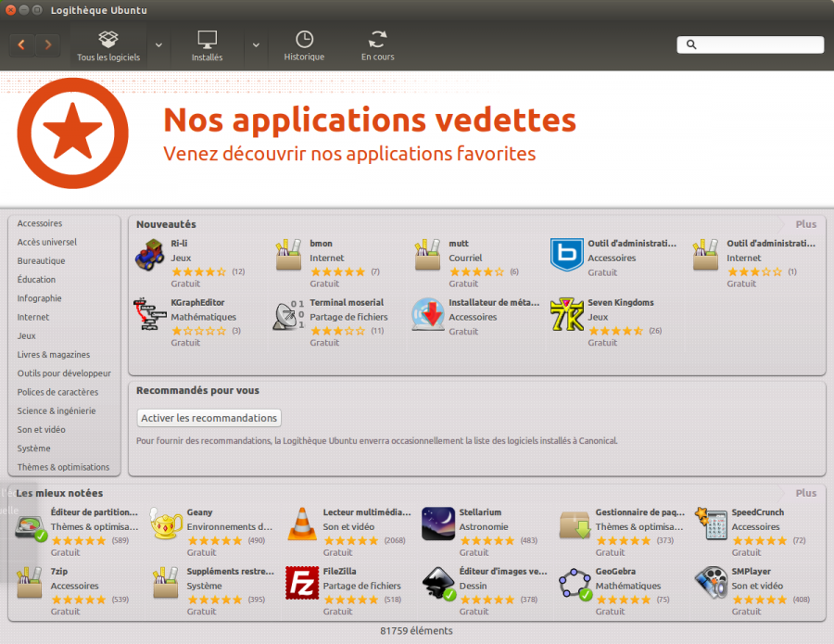The height and width of the screenshot is (644, 834).
Task: Click Activer les recommandations button
Action: click(209, 418)
